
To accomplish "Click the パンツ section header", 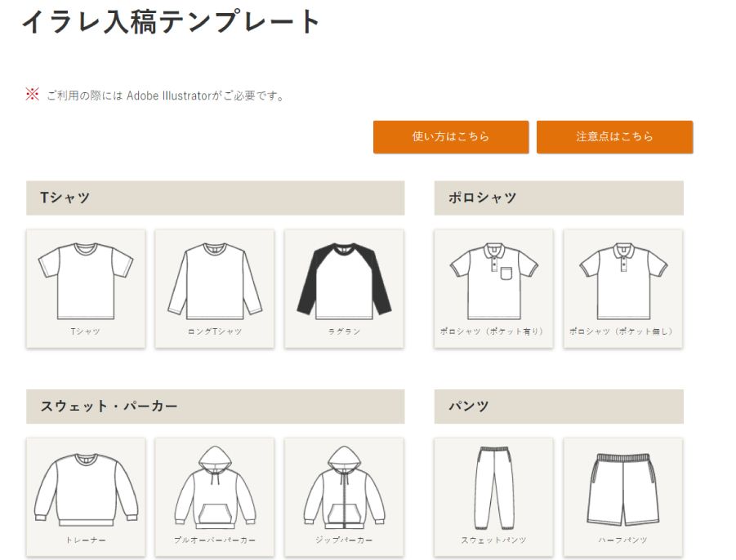I will click(x=559, y=407).
